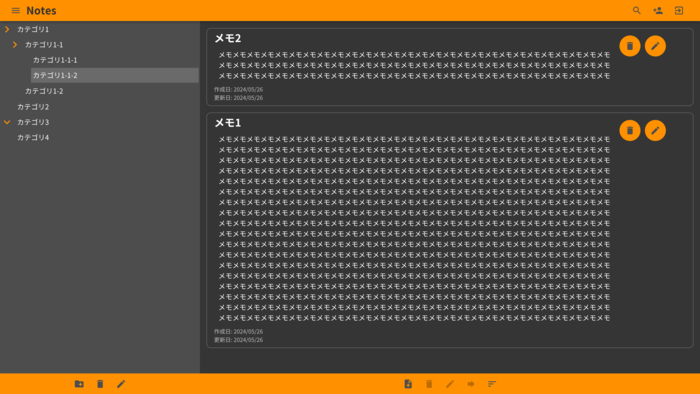
Task: Click the move note arrow icon
Action: tap(471, 384)
